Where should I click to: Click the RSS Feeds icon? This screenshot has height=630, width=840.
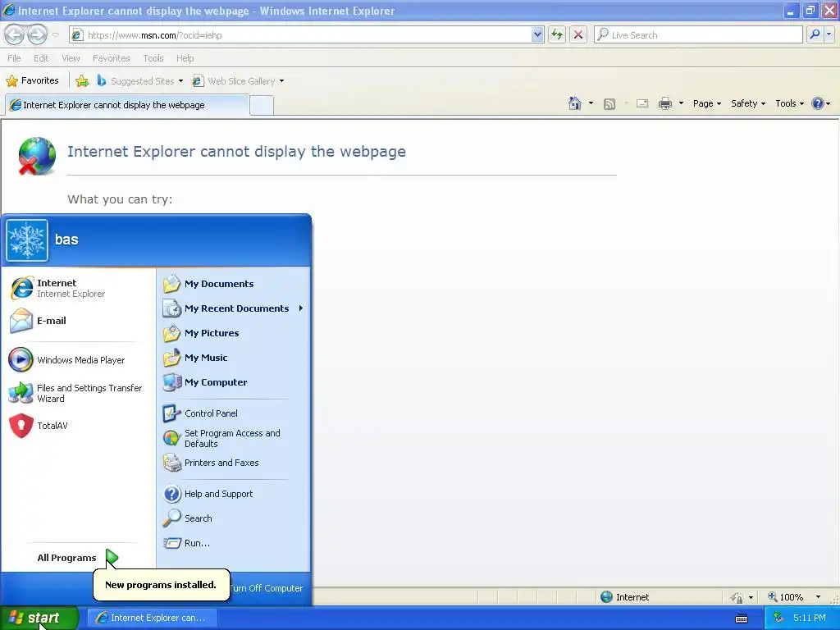(609, 104)
